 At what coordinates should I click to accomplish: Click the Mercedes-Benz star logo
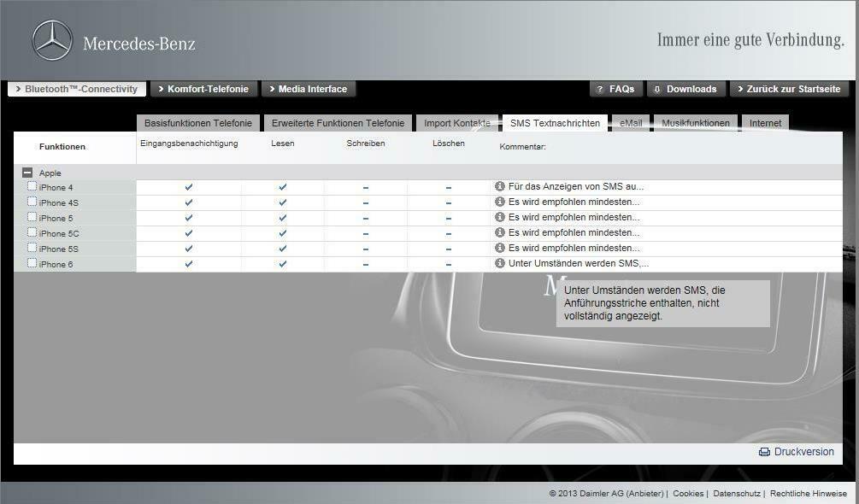point(52,41)
